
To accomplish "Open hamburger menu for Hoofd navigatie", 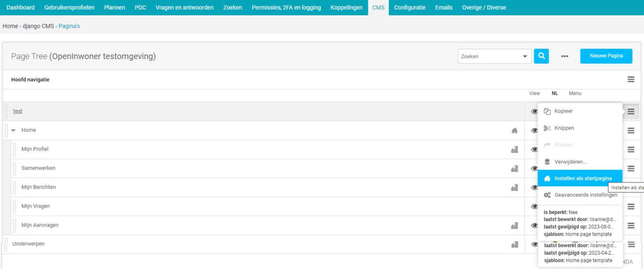I will (x=631, y=79).
